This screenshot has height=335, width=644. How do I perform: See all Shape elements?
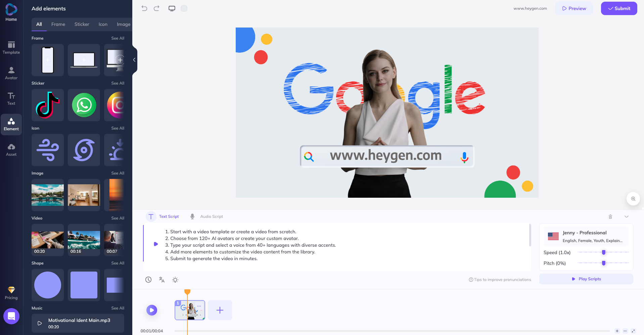point(118,263)
